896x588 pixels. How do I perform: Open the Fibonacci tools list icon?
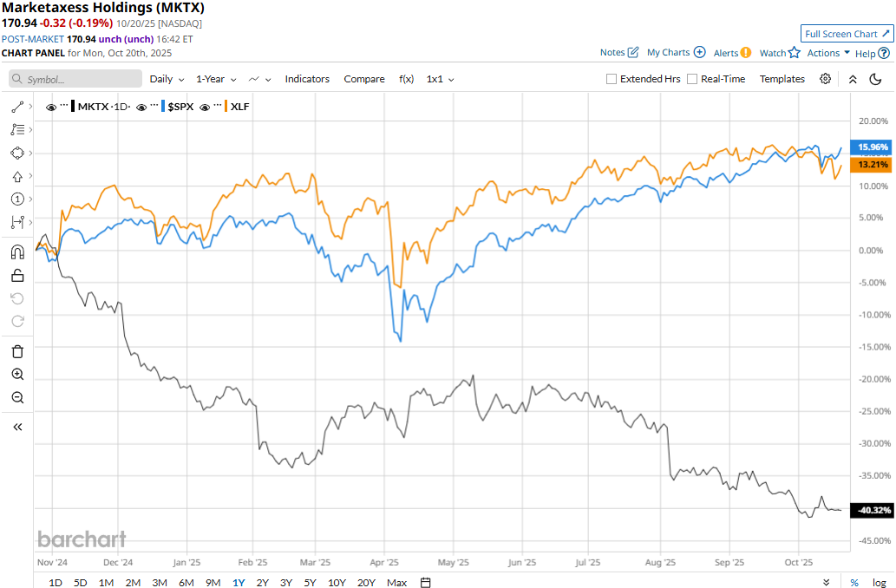[x=17, y=130]
